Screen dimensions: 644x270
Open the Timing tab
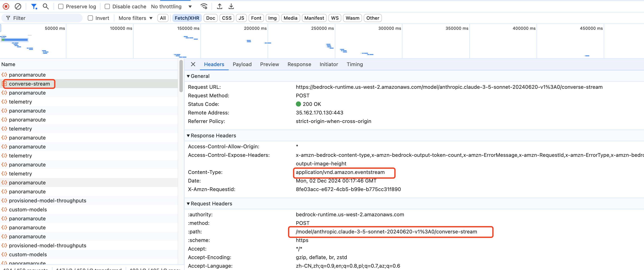pyautogui.click(x=355, y=64)
